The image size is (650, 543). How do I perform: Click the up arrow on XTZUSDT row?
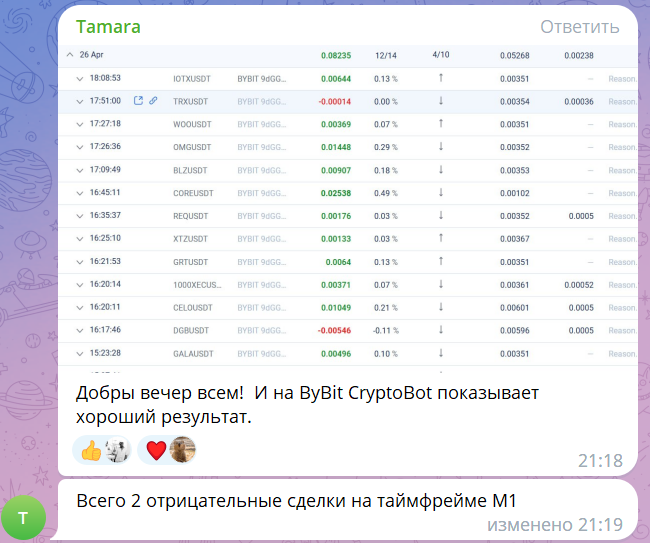441,238
